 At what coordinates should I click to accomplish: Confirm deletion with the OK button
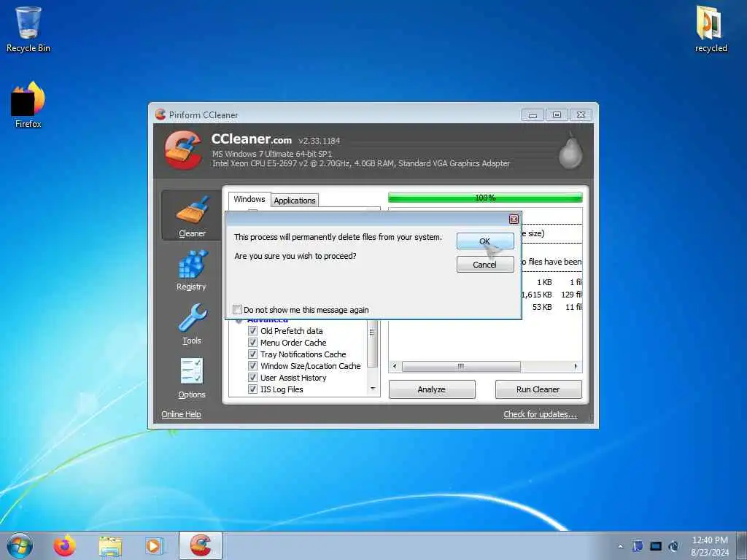pyautogui.click(x=485, y=241)
